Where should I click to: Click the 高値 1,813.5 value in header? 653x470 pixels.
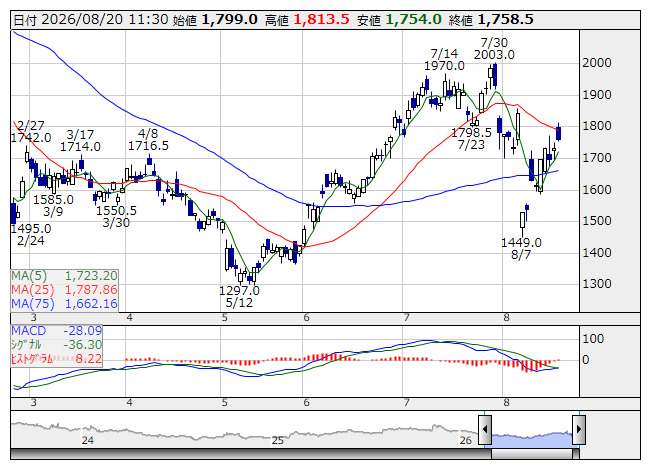(x=307, y=20)
